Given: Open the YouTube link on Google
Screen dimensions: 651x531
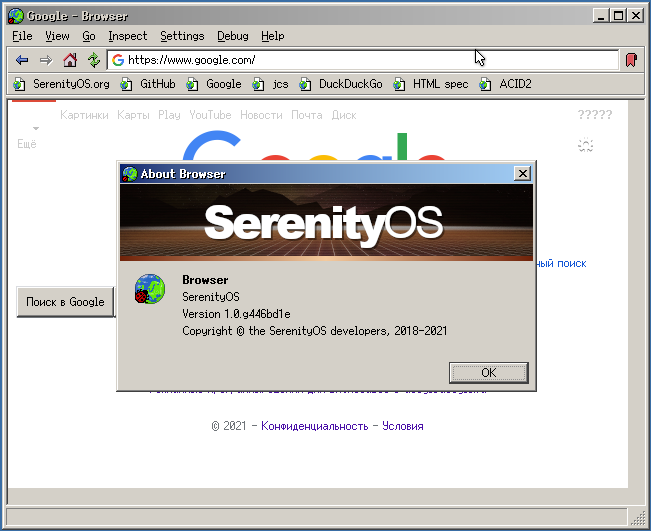Looking at the screenshot, I should pos(210,115).
